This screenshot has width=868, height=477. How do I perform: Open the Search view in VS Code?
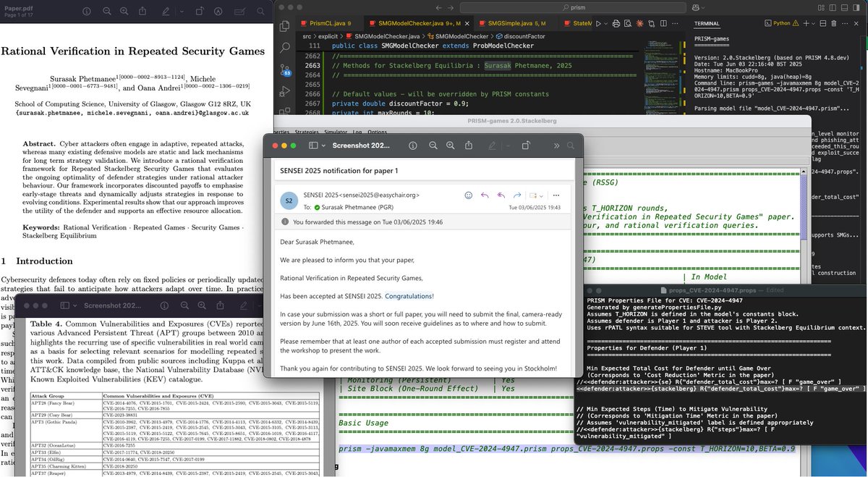pyautogui.click(x=285, y=48)
